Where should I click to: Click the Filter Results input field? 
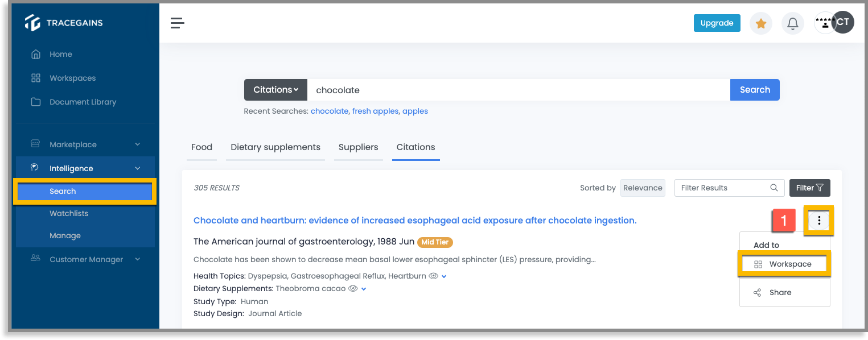(727, 188)
